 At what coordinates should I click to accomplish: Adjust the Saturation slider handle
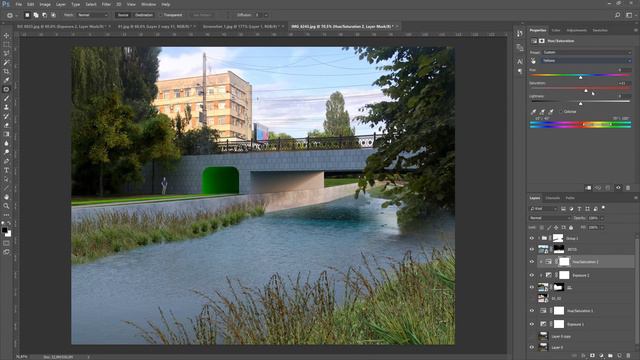[x=586, y=90]
